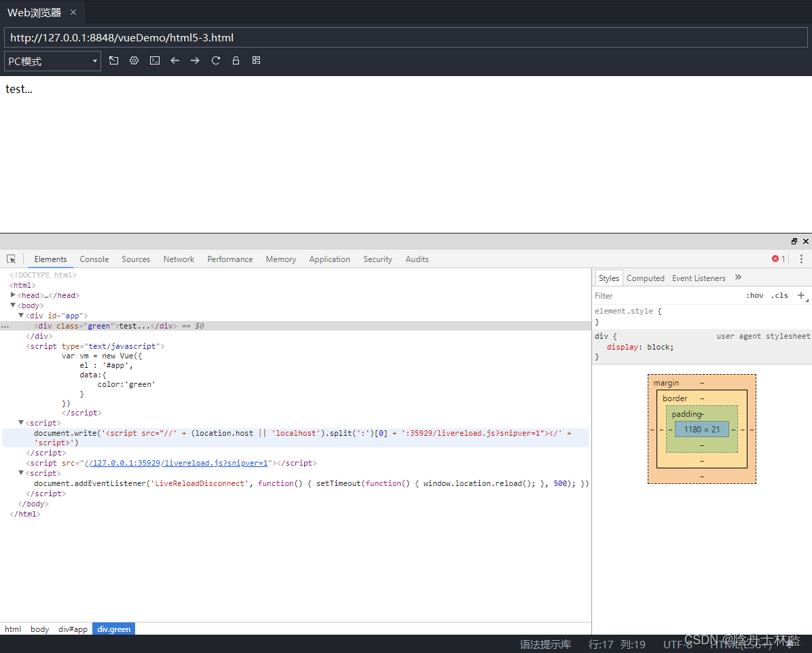Click the element.style rule block
Image resolution: width=812 pixels, height=653 pixels.
pyautogui.click(x=702, y=316)
